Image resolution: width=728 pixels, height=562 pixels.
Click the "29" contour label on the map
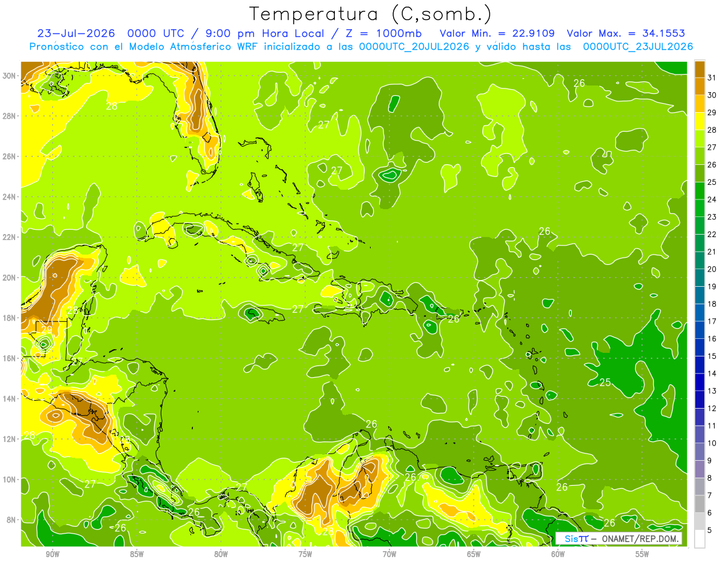pos(47,330)
